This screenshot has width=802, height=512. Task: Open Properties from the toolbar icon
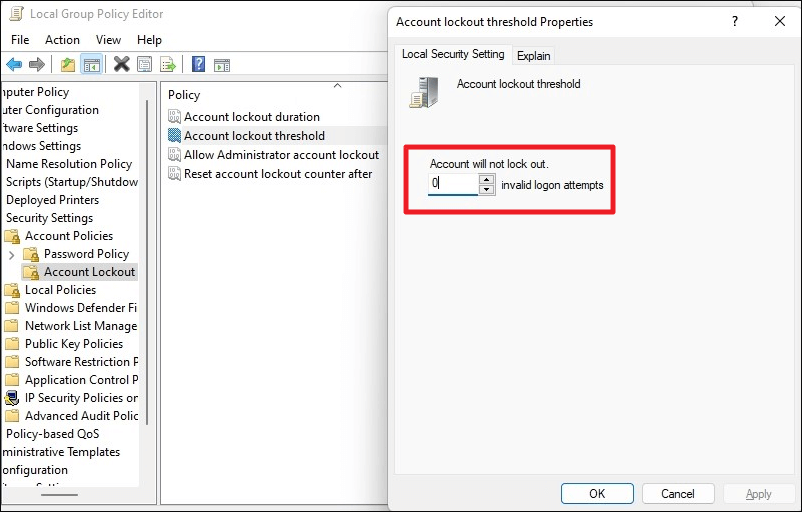pos(145,65)
